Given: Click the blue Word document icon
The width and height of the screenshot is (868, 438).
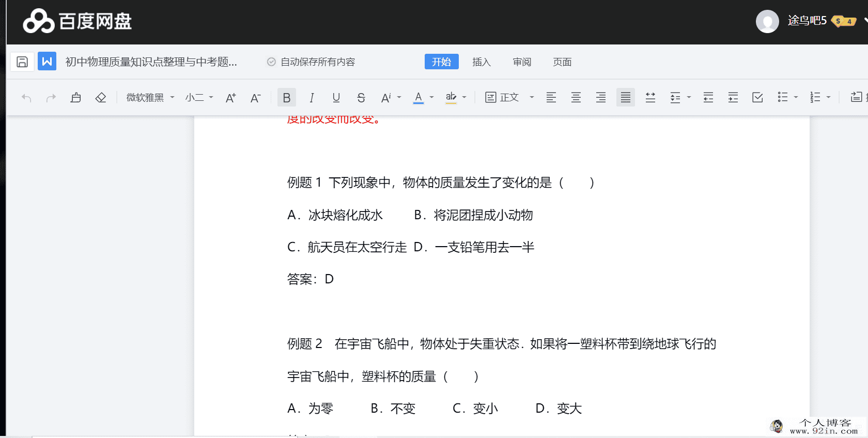Looking at the screenshot, I should [47, 62].
